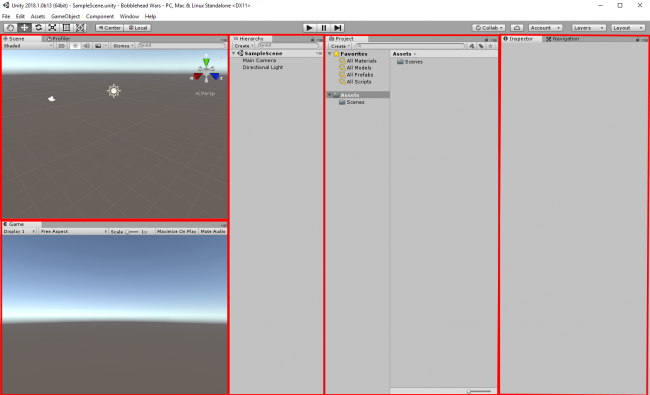Open the cloud services icon
The width and height of the screenshot is (650, 395).
click(517, 28)
